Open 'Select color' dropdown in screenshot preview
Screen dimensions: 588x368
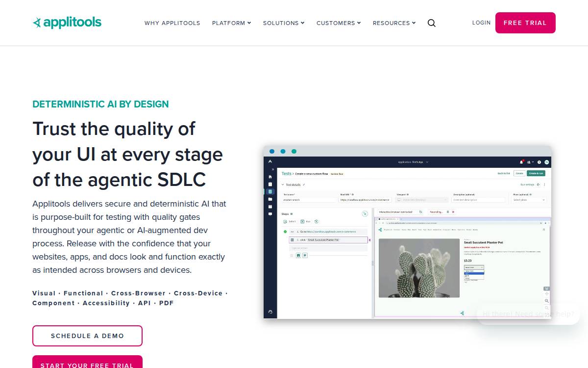474,267
